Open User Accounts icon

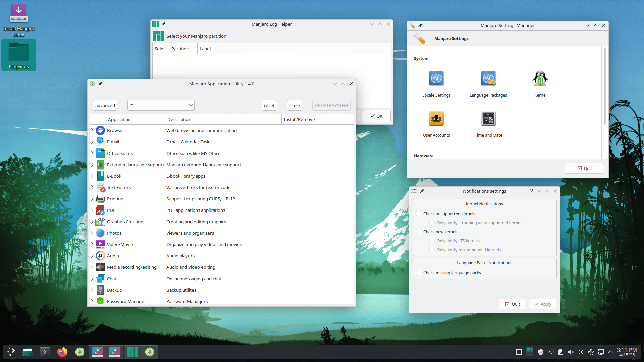(436, 119)
